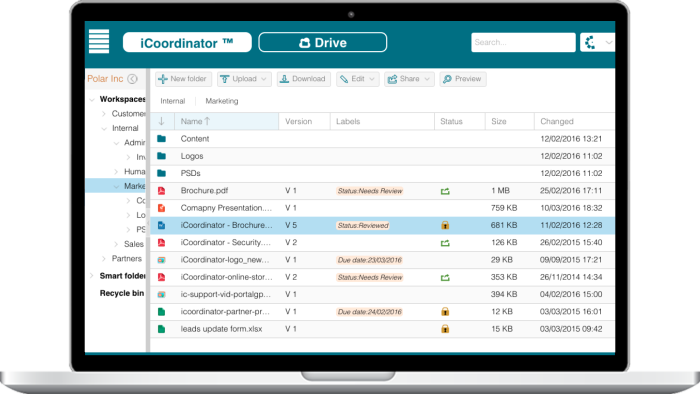This screenshot has width=700, height=394.
Task: Collapse sidebar using arrow next to Polar Inc
Action: coord(132,79)
